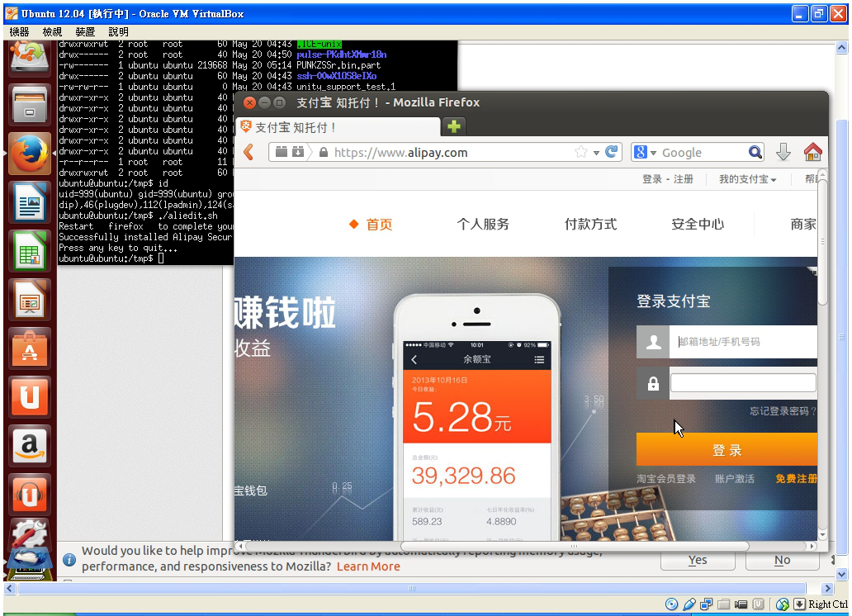This screenshot has width=852, height=616.
Task: Open Amazon launcher icon
Action: [30, 446]
